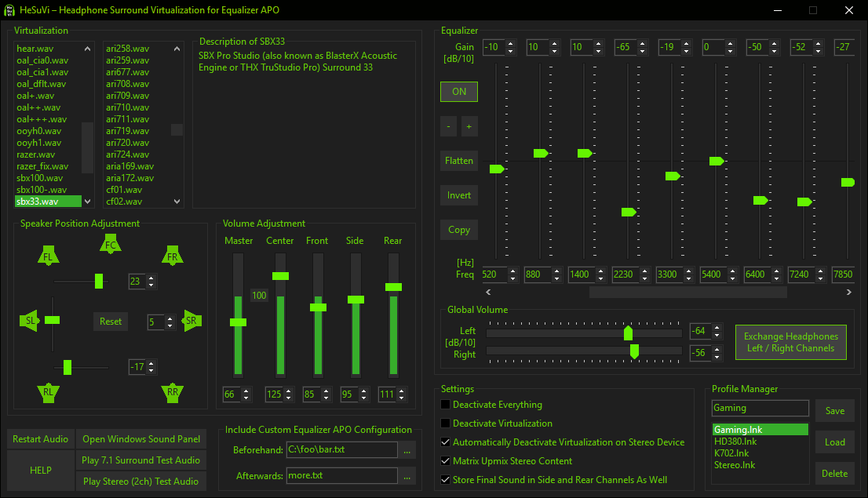
Task: Increase the Global Volume Left value -64
Action: pyautogui.click(x=717, y=328)
